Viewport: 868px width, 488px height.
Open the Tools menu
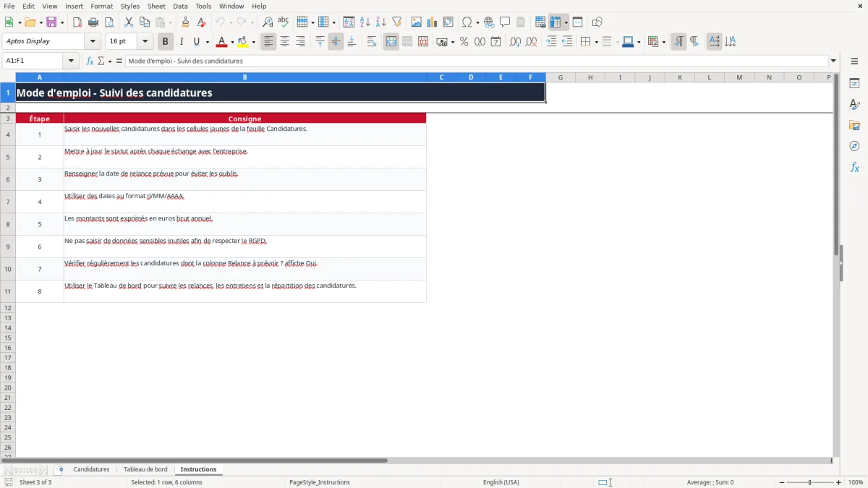point(203,6)
